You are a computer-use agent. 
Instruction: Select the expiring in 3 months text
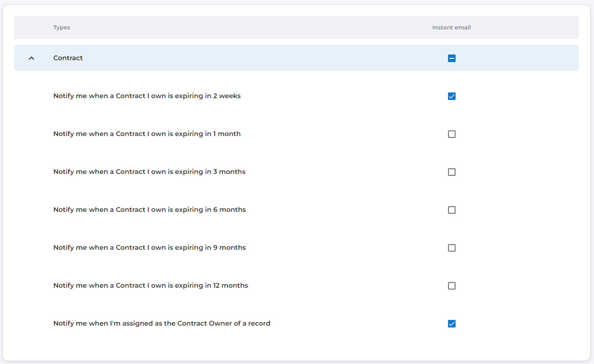pyautogui.click(x=149, y=172)
